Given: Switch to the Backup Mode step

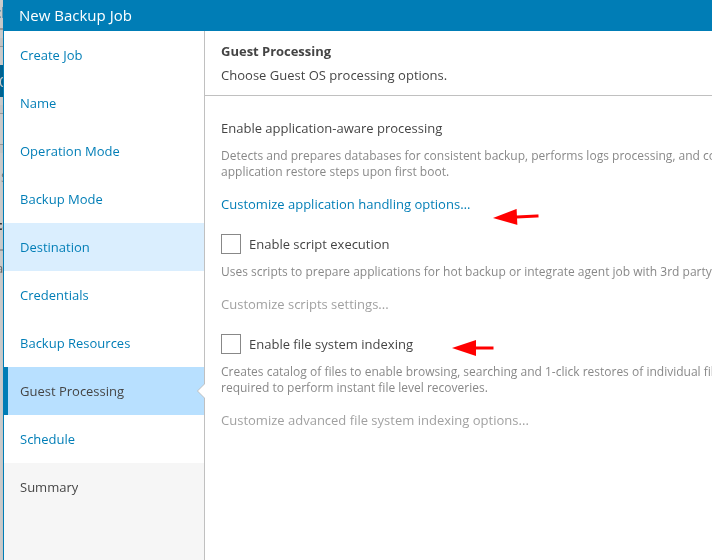Looking at the screenshot, I should (61, 200).
